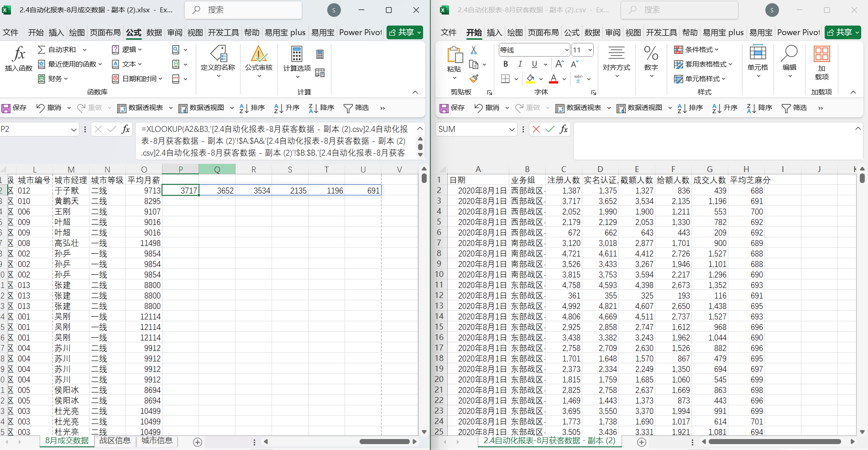Open Conditional Formatting menu
Viewport: 868px width, 450px height.
[x=696, y=50]
